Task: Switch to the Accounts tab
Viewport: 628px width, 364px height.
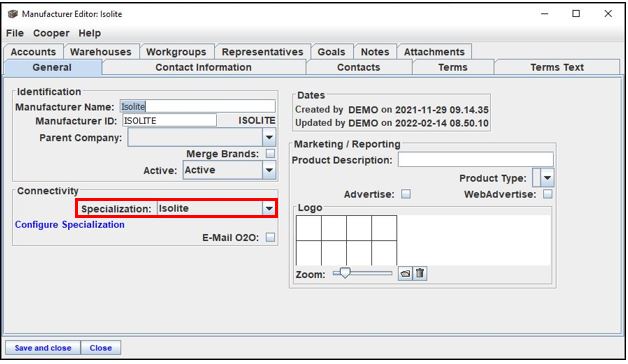Action: coord(33,52)
